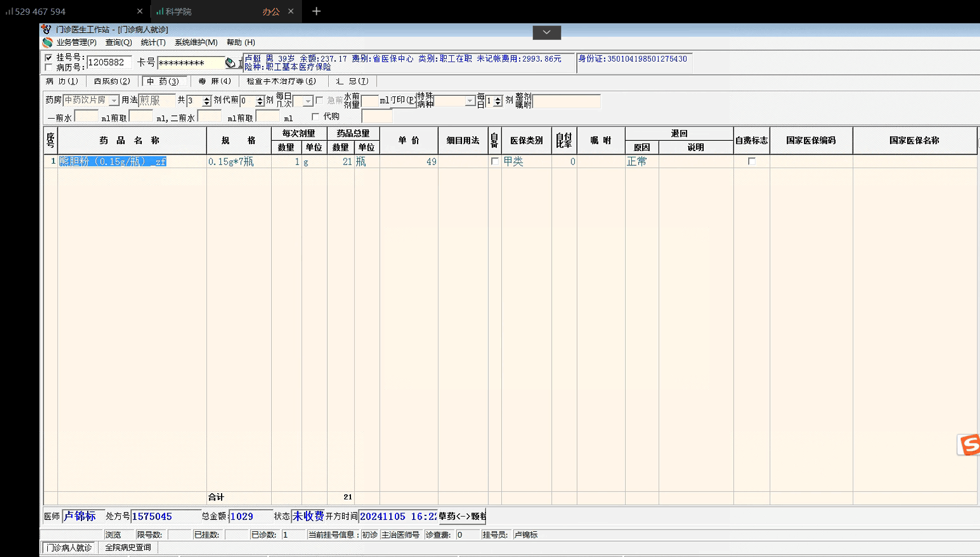
Task: Click the 代煎 count spinner arrows
Action: (260, 101)
